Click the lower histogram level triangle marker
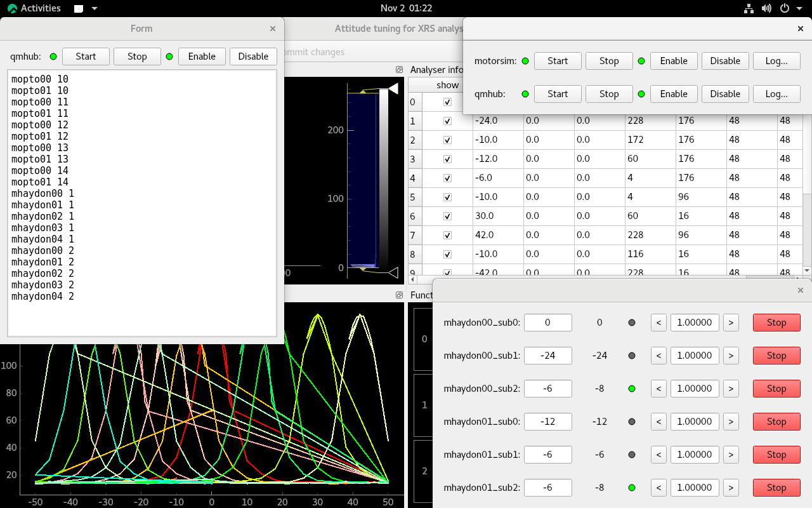The image size is (812, 508). coord(393,272)
